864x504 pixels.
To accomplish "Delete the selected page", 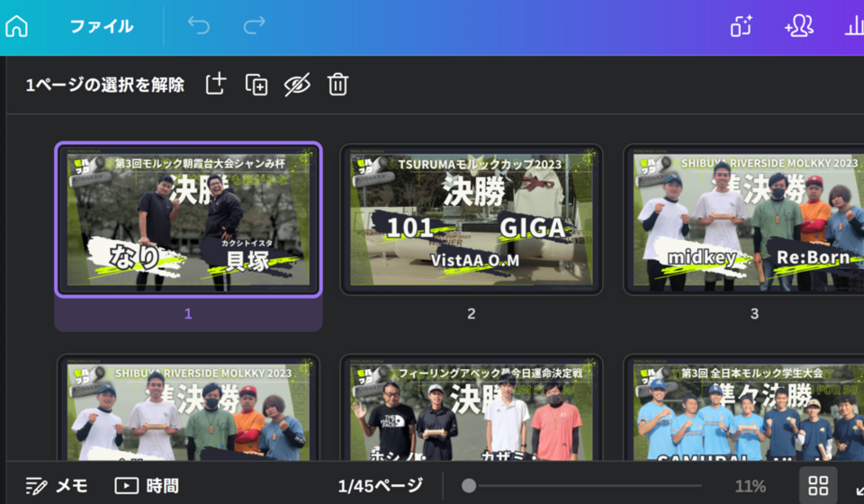I will (x=337, y=85).
